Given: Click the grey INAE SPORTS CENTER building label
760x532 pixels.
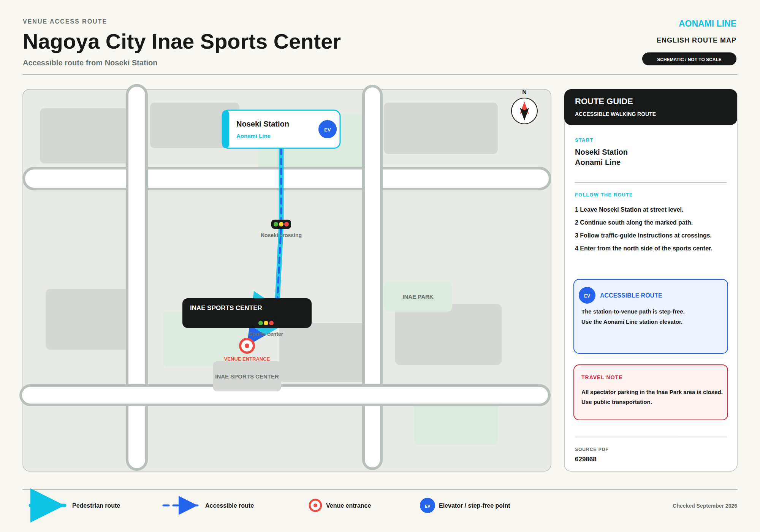Looking at the screenshot, I should click(x=247, y=376).
